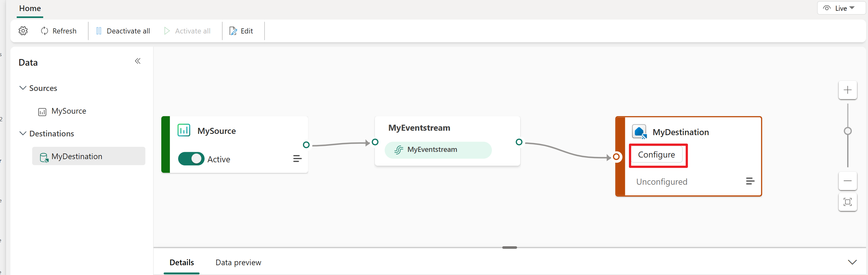The height and width of the screenshot is (275, 868).
Task: Click MySource chart icon on node
Action: (x=184, y=130)
